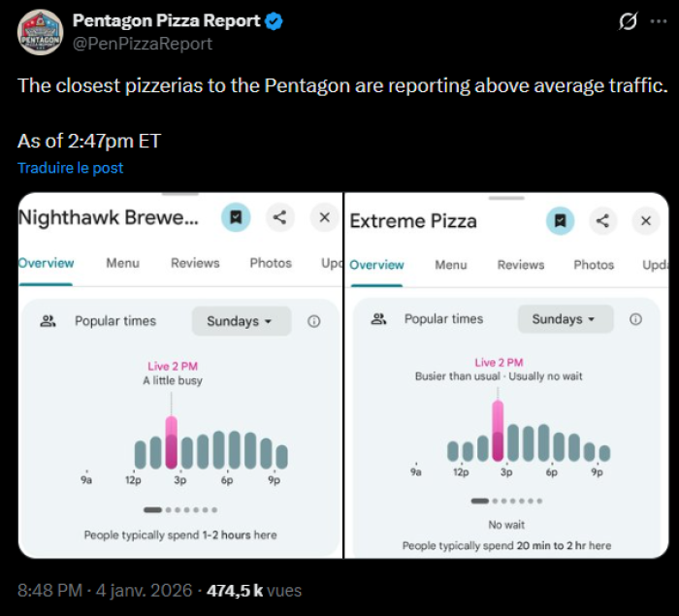Screen dimensions: 679x616
Task: Open the Extreme Pizza Menu tab
Action: pyautogui.click(x=450, y=265)
